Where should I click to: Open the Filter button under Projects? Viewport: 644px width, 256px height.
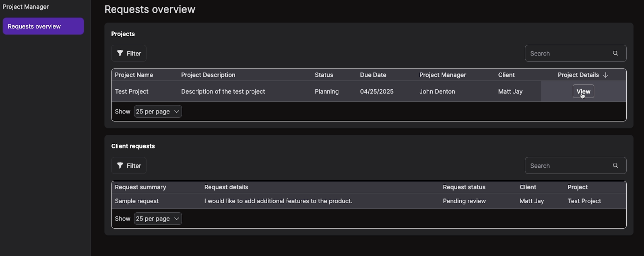129,53
